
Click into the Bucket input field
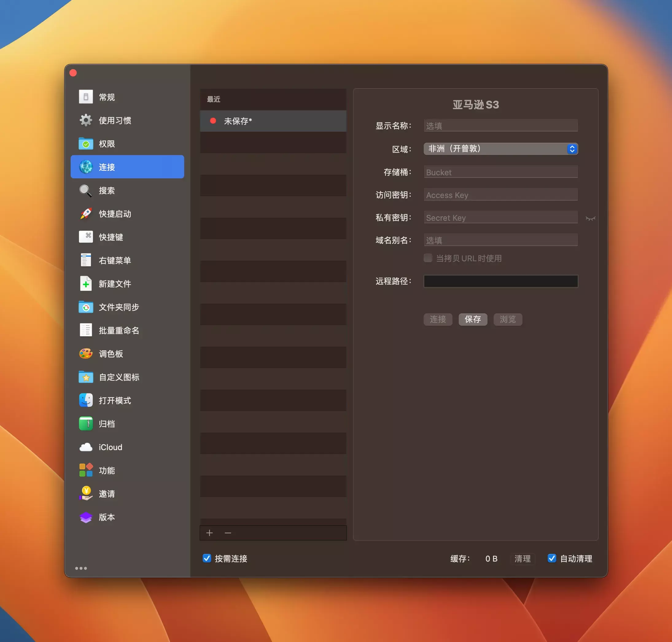click(x=501, y=172)
